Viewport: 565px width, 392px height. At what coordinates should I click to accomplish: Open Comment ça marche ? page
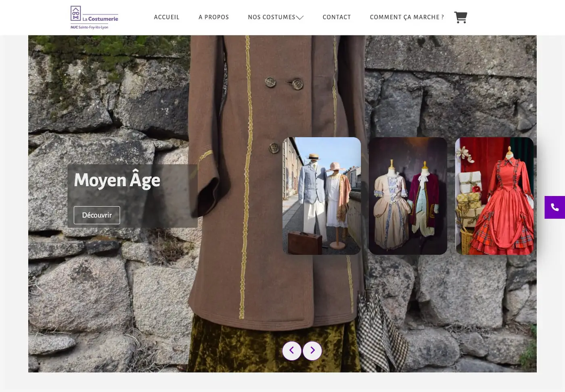point(407,17)
